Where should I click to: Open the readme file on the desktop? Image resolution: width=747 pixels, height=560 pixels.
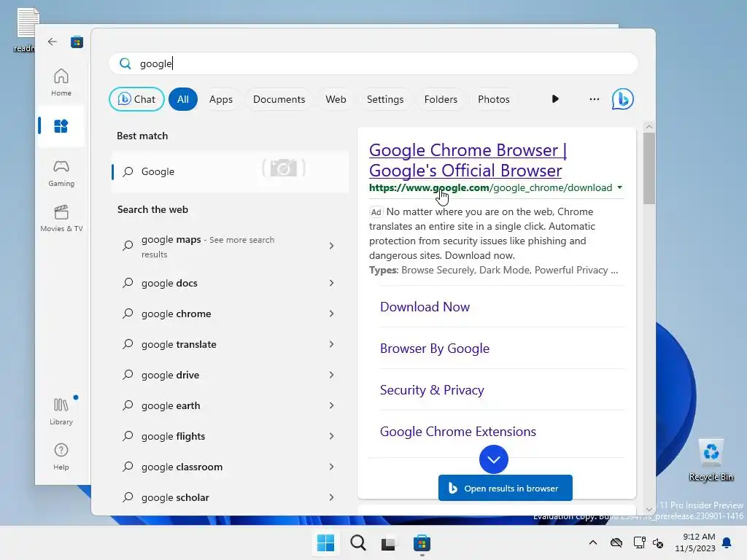click(x=26, y=29)
